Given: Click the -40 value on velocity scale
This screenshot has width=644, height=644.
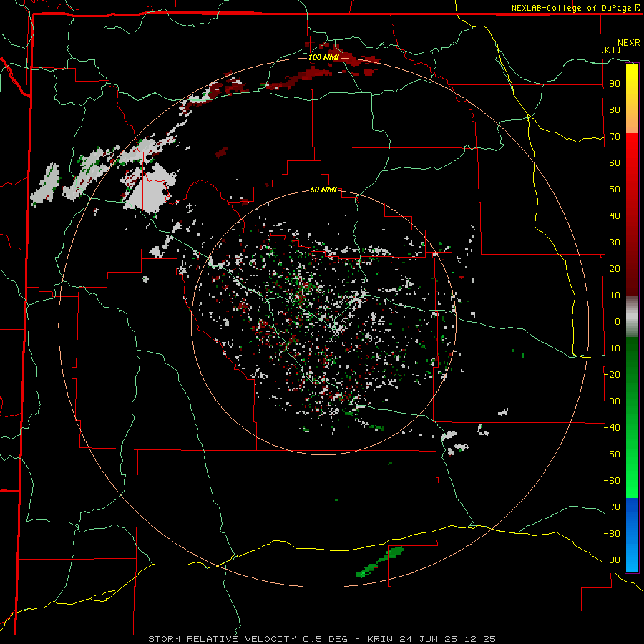Looking at the screenshot, I should [612, 428].
